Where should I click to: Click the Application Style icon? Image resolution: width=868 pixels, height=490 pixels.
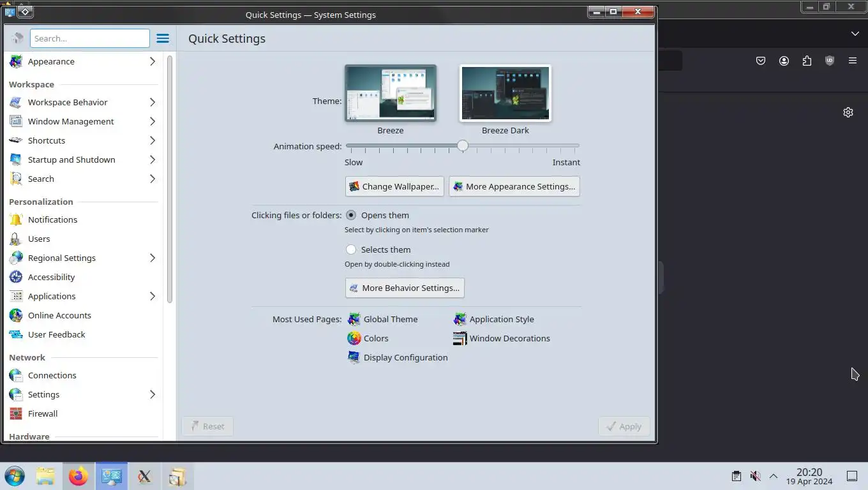point(460,319)
